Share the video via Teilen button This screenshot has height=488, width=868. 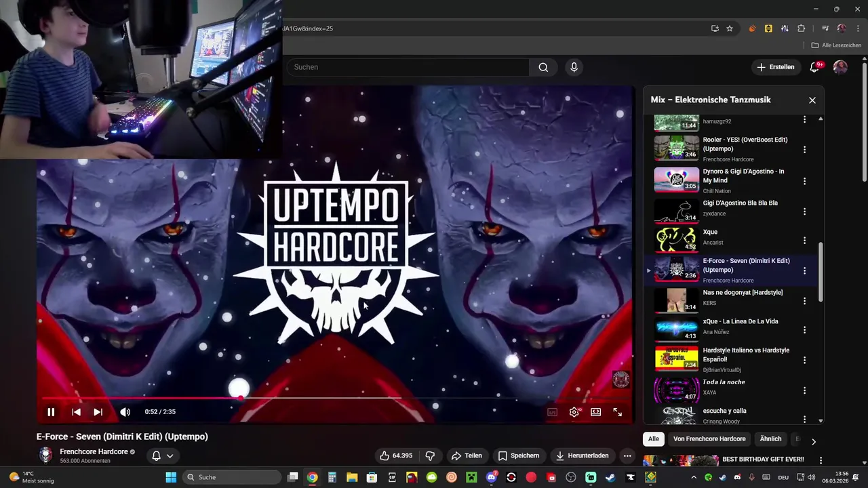467,455
